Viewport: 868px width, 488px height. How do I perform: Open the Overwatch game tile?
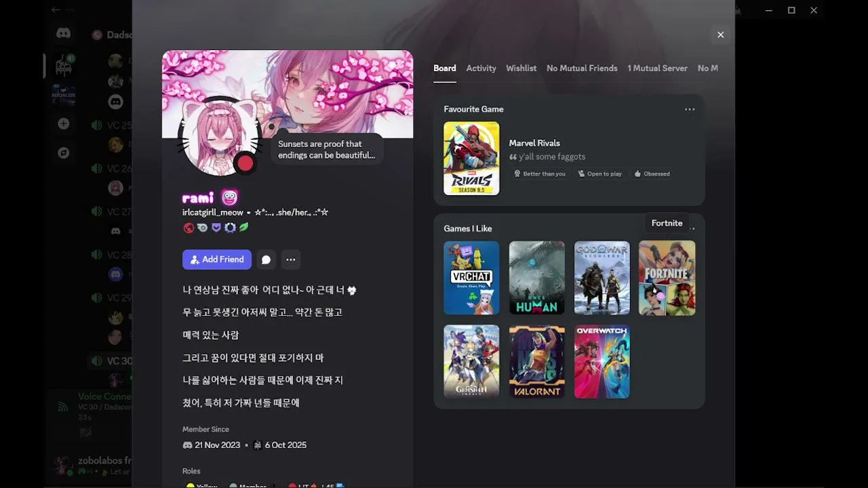(602, 361)
